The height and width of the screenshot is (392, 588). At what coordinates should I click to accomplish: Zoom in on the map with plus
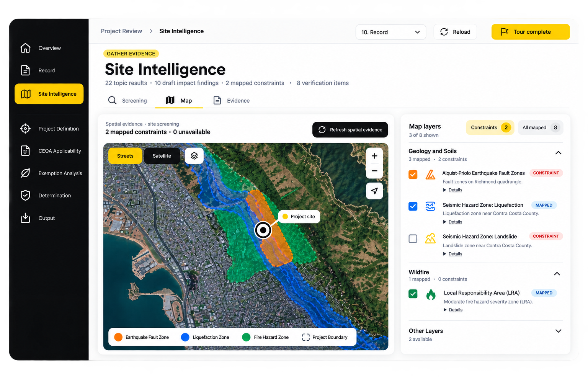pos(374,156)
